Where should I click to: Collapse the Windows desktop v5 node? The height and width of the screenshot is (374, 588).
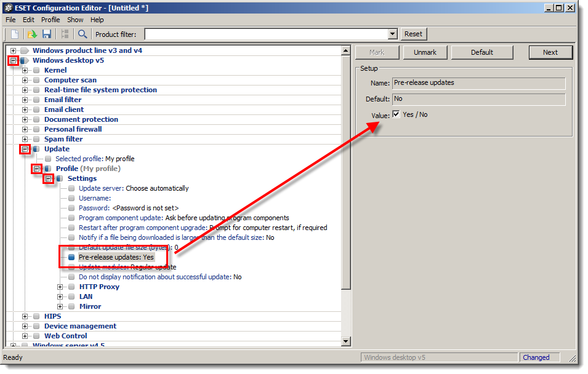coord(13,61)
